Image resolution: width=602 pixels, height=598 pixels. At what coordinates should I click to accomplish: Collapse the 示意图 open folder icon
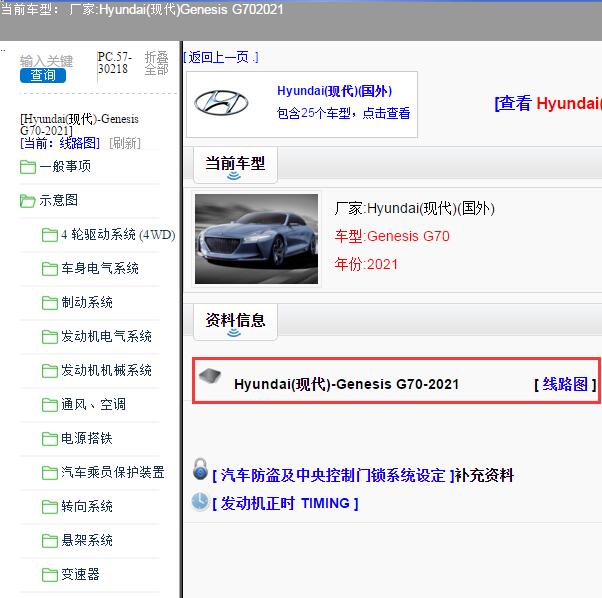(x=28, y=201)
